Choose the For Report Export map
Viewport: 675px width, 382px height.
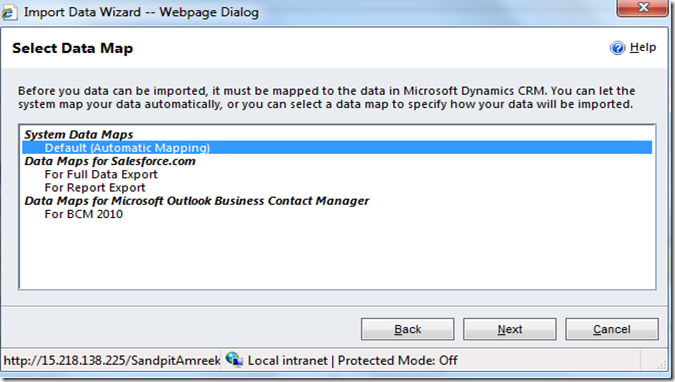point(95,188)
